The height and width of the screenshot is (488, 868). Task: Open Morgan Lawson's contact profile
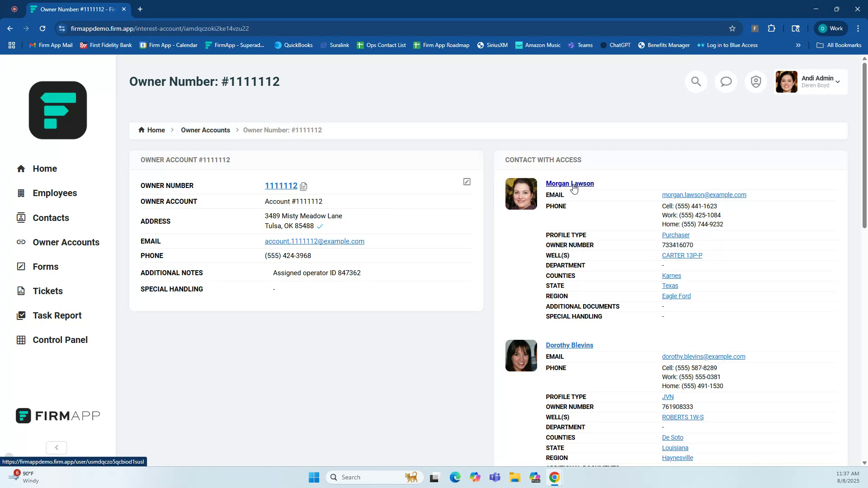tap(570, 183)
